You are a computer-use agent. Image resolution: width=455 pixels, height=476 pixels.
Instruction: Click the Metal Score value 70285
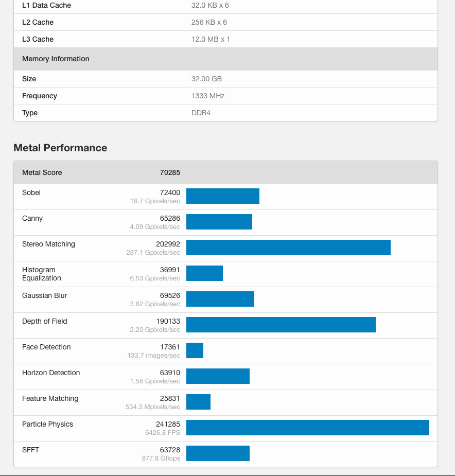click(x=170, y=172)
